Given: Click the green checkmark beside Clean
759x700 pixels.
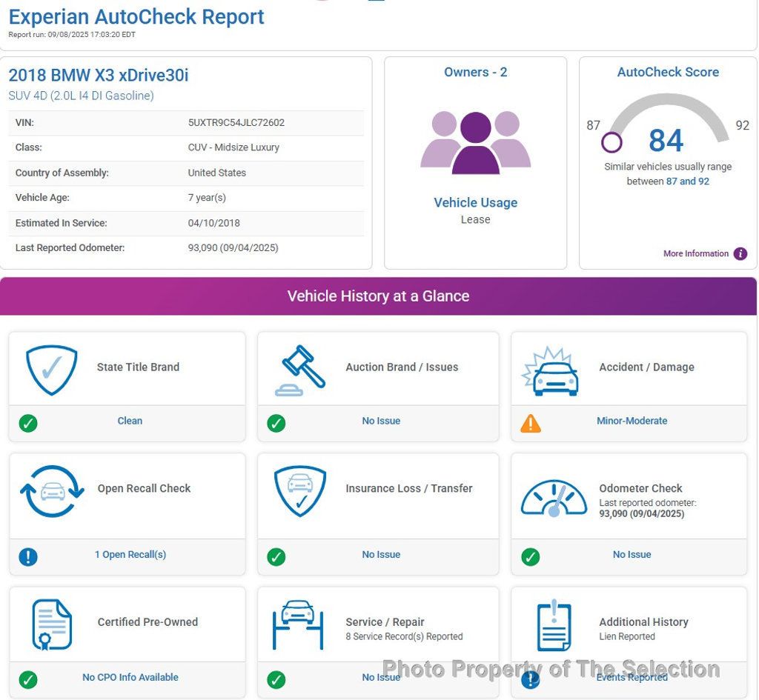Looking at the screenshot, I should 28,423.
